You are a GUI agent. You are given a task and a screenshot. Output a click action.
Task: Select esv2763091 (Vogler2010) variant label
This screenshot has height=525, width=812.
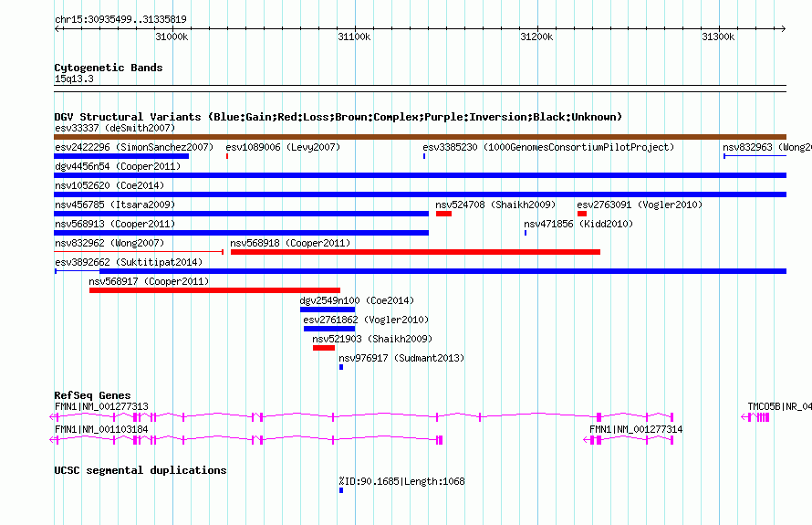coord(640,205)
